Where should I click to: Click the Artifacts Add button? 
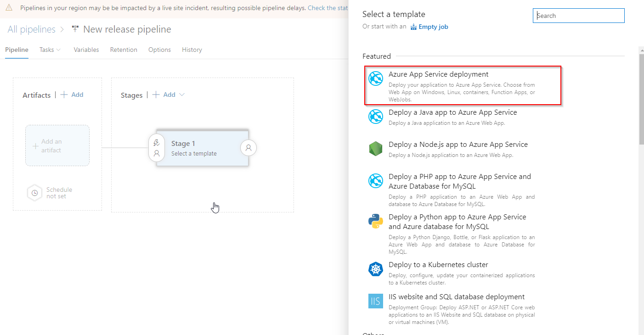click(x=72, y=95)
